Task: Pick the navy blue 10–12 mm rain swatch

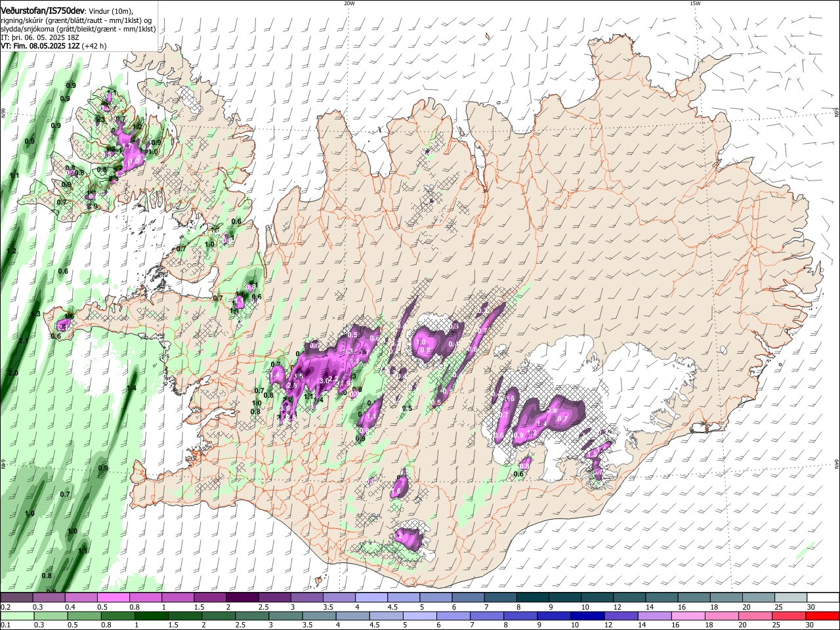Action: point(586,616)
